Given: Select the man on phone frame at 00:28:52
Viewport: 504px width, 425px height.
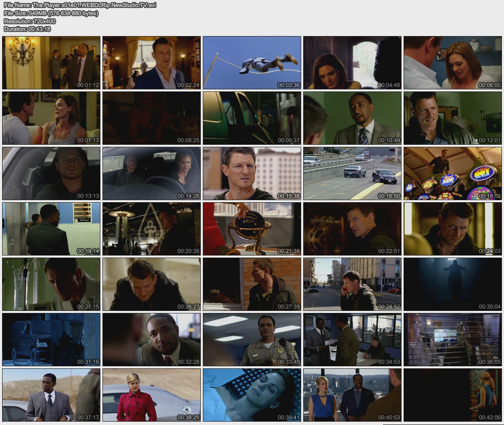Looking at the screenshot, I should coord(352,284).
